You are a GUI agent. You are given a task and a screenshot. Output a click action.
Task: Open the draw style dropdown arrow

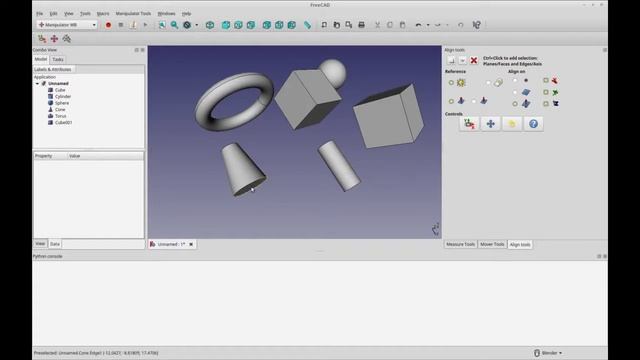(197, 25)
